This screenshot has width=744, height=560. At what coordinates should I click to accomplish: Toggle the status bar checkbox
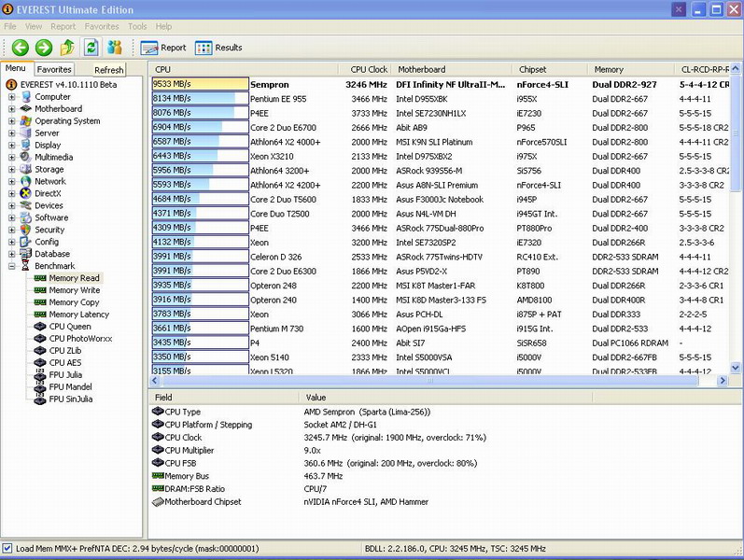(x=7, y=549)
